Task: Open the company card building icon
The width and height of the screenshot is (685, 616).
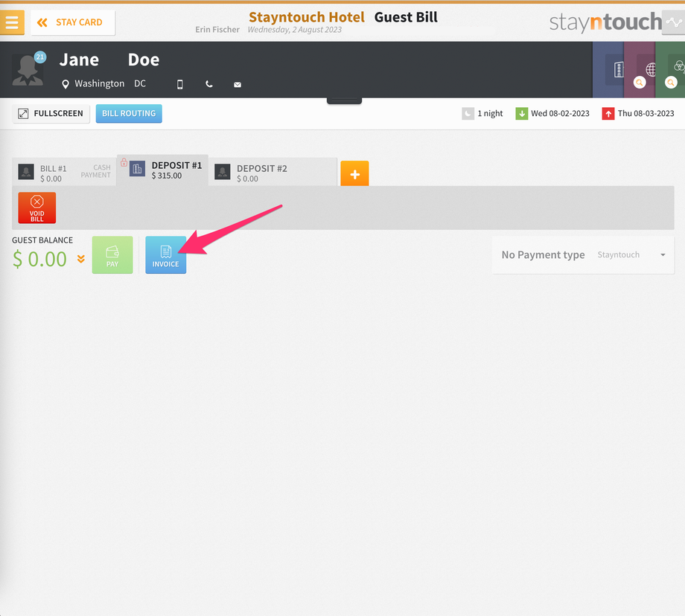Action: 619,69
